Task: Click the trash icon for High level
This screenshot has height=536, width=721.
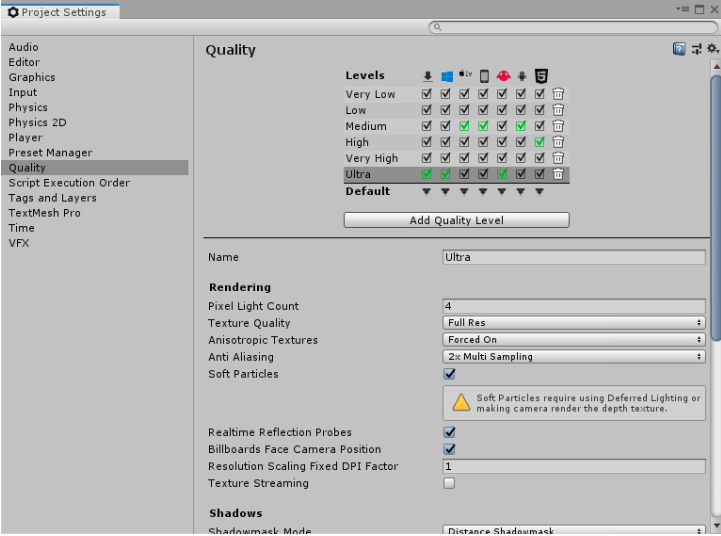Action: click(558, 142)
